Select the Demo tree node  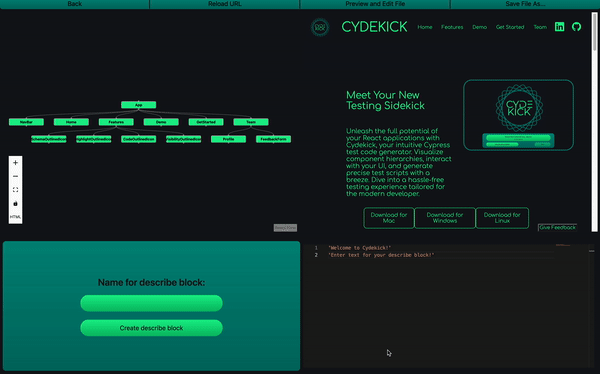click(161, 122)
